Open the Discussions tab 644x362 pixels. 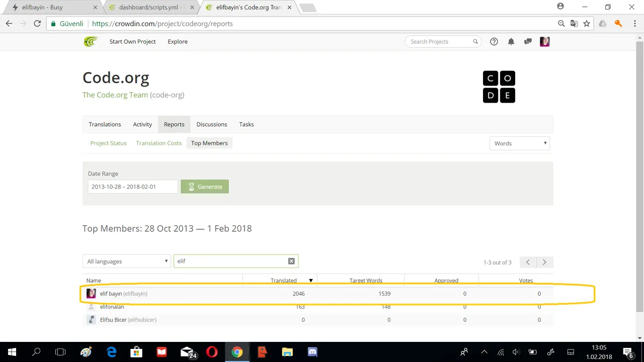click(x=212, y=124)
